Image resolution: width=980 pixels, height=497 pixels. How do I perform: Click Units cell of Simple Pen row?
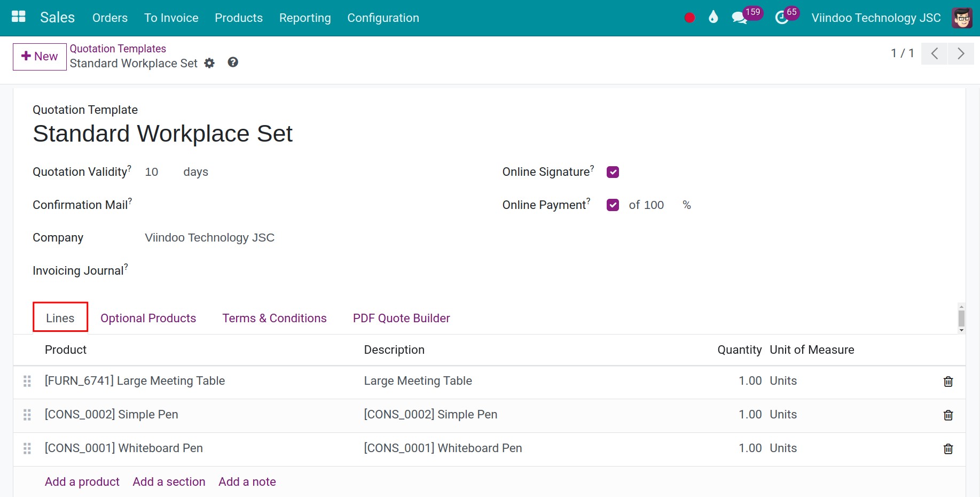(783, 415)
